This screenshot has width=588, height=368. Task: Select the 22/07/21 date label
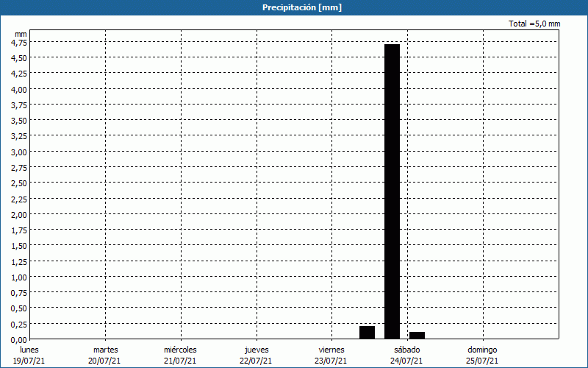point(256,361)
